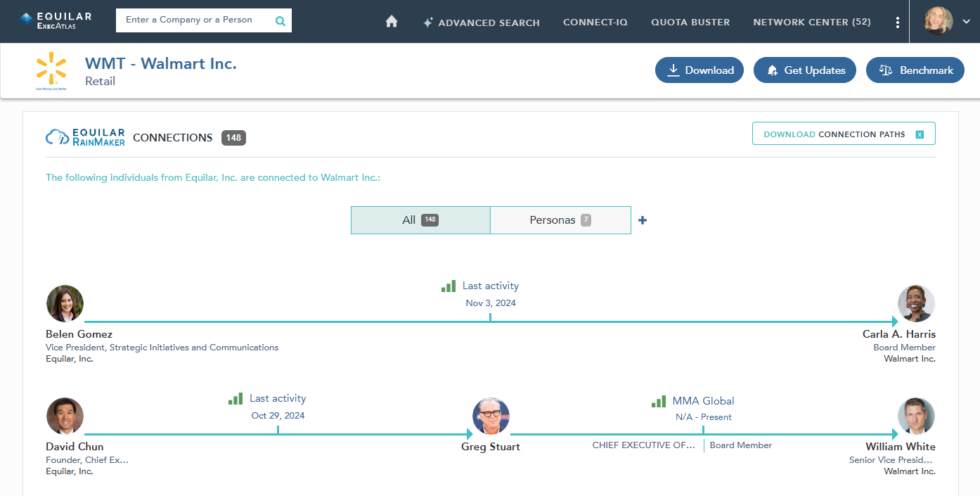Open Quota Buster in the top navigation
Screen dimensions: 980x496
pyautogui.click(x=690, y=23)
